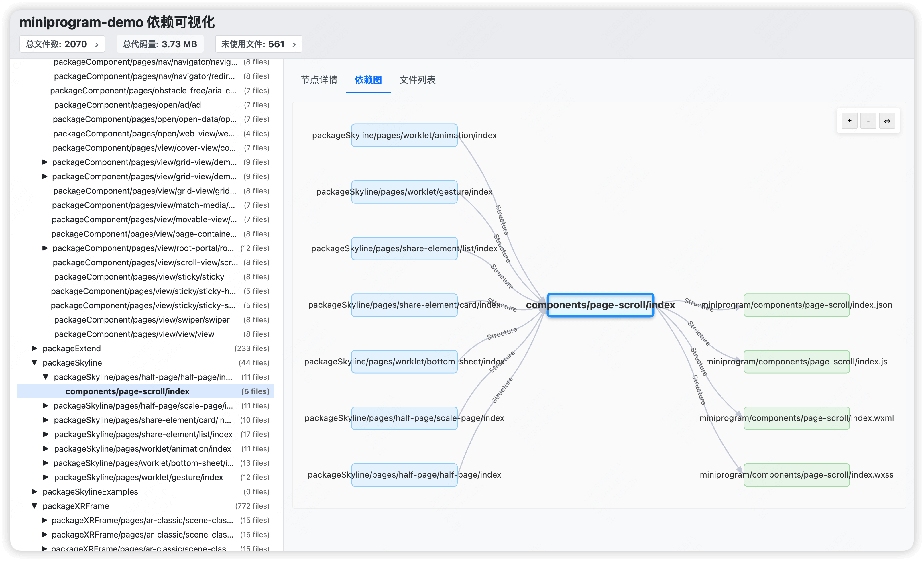Expand packageSkyline/pages/worklet/gesture/index node
924x561 pixels.
(45, 477)
